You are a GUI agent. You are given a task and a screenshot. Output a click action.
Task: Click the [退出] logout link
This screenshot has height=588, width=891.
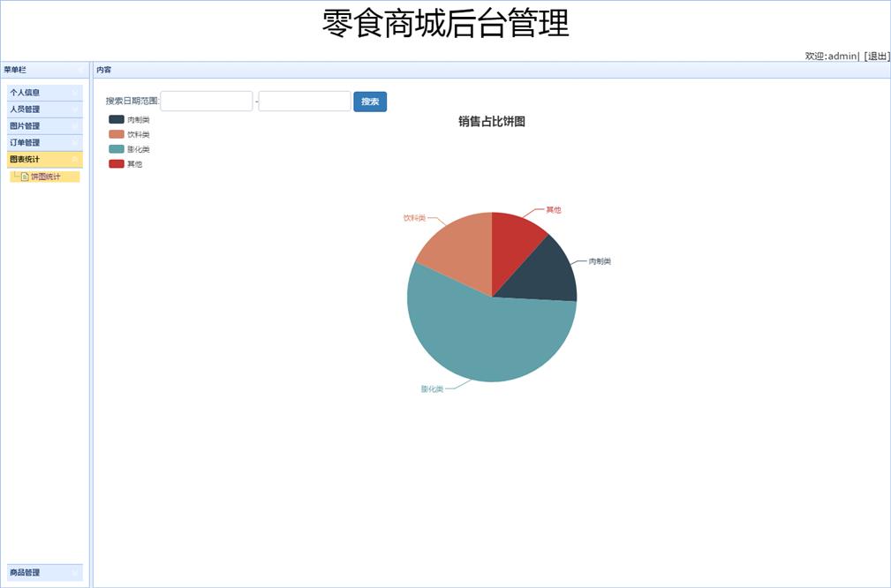876,56
